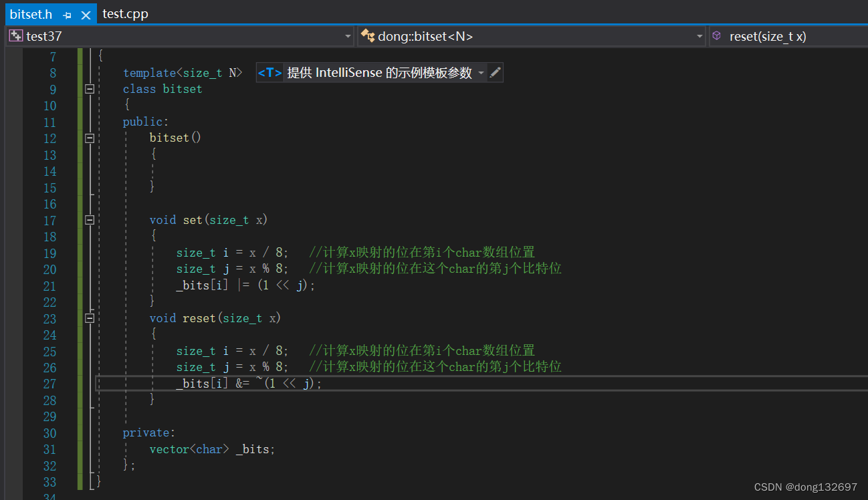Open the reset(size_t x) member dropdown

tap(788, 36)
